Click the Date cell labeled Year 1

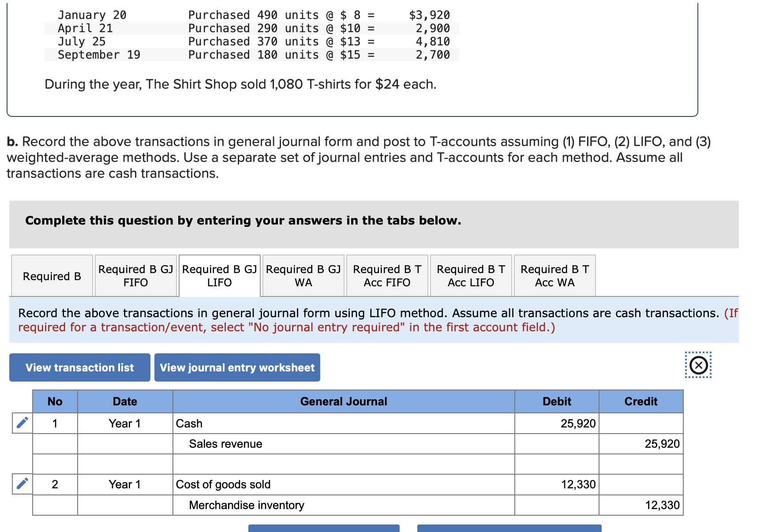125,423
